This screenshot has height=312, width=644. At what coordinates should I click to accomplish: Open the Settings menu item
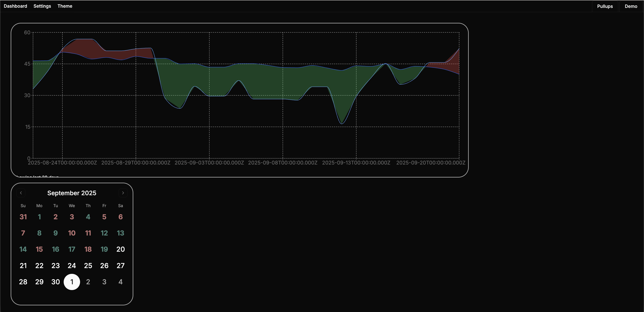tap(42, 6)
